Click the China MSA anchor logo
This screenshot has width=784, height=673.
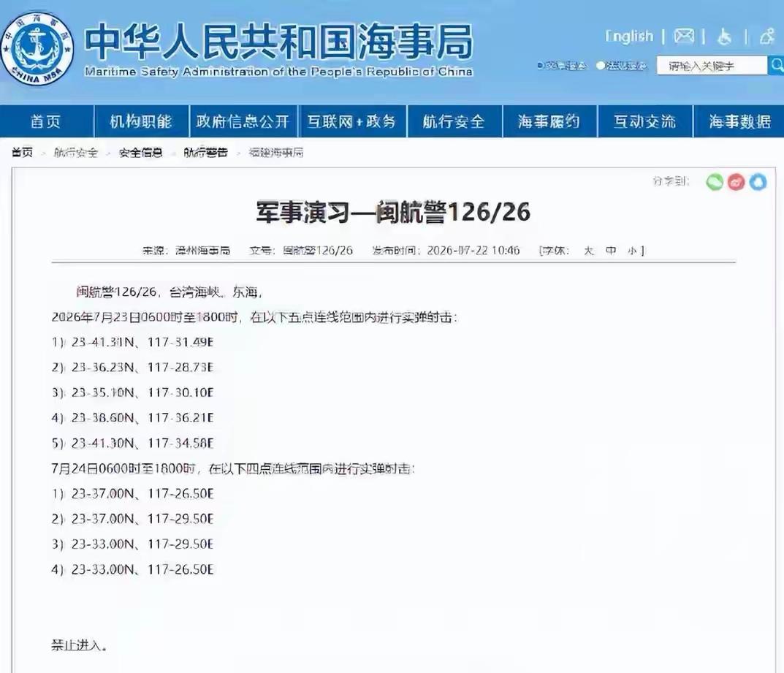point(37,48)
